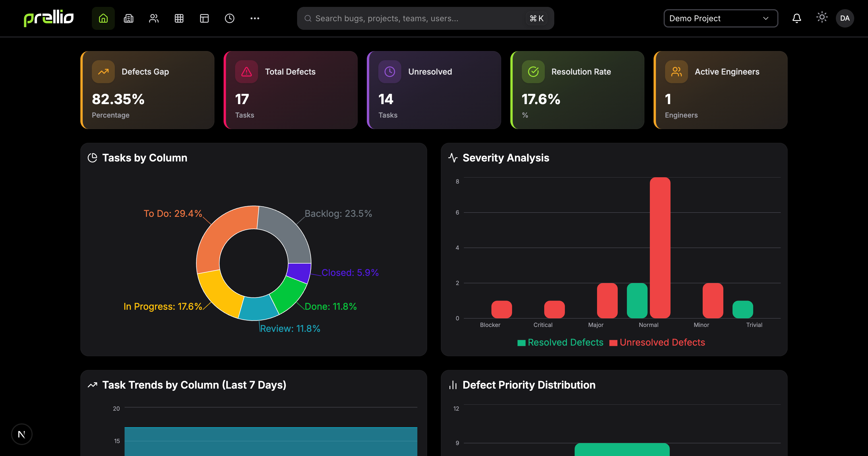Click 'Closed: 5.9%' label
This screenshot has height=456, width=868.
(350, 272)
